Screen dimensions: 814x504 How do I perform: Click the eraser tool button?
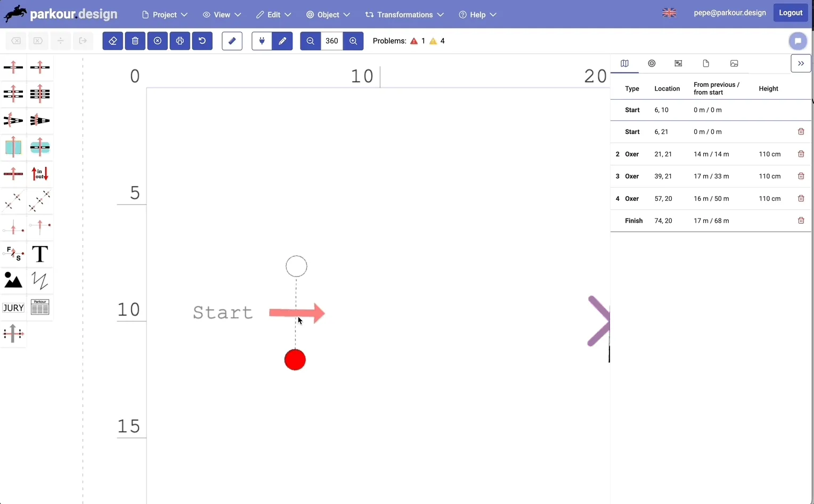113,41
